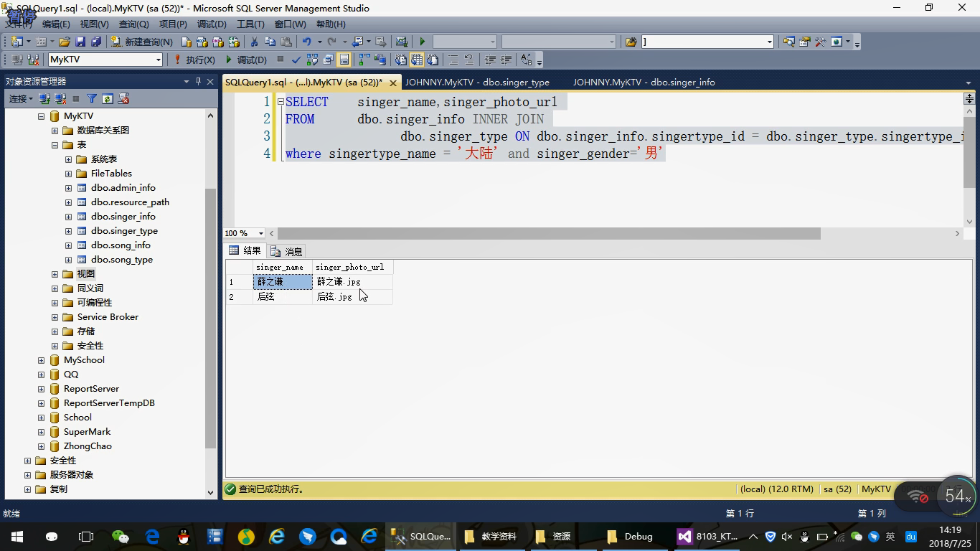This screenshot has height=551, width=980.
Task: Open WeChat from the Windows taskbar
Action: (x=121, y=537)
